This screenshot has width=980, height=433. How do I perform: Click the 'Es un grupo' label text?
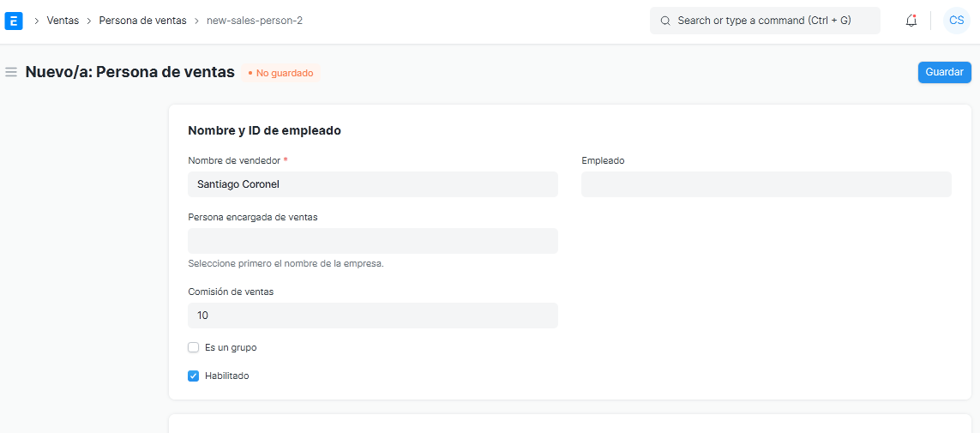point(231,347)
